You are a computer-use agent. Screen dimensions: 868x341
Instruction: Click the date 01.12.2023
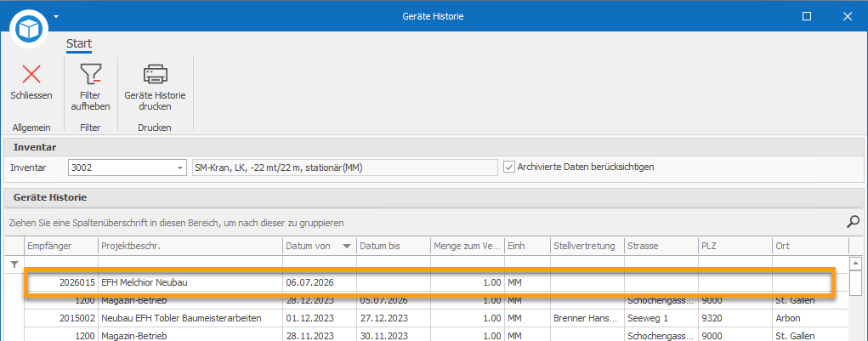click(x=310, y=319)
